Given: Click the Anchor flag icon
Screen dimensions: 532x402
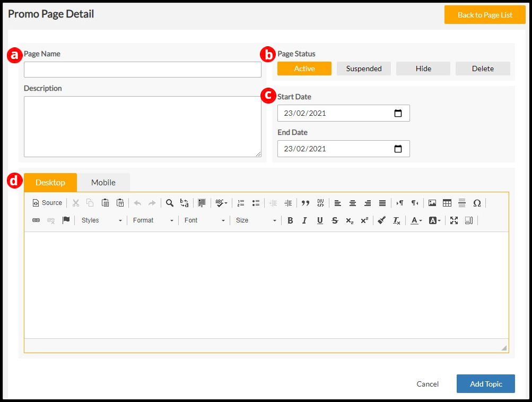Looking at the screenshot, I should point(66,220).
